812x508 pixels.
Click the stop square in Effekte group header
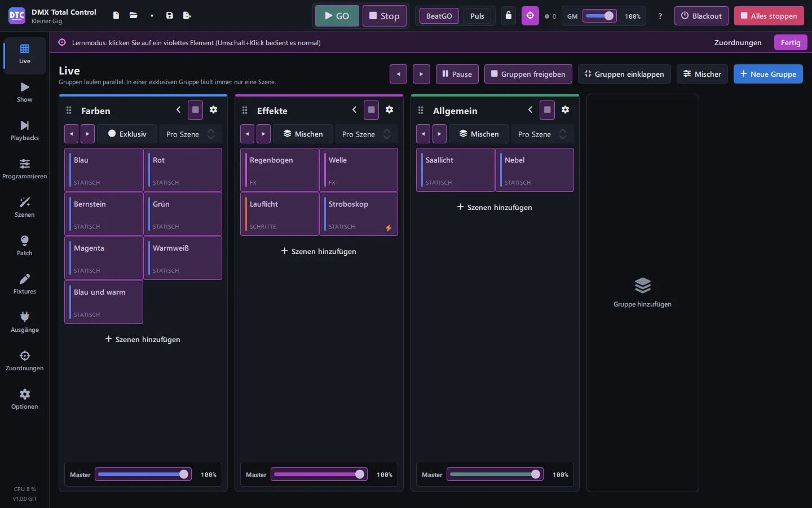[372, 110]
